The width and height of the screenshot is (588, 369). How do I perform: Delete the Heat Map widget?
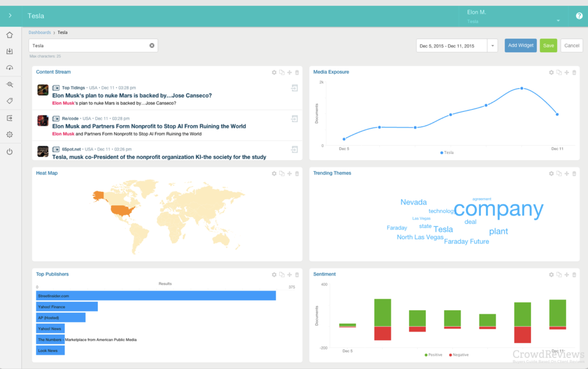pyautogui.click(x=297, y=174)
